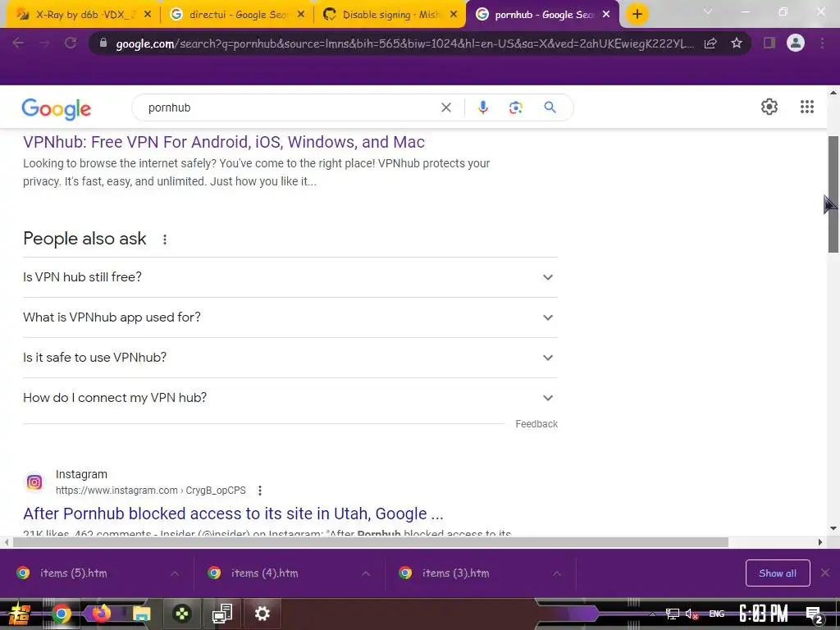Open People also ask options dots
Screen dimensions: 840x630
(x=165, y=240)
